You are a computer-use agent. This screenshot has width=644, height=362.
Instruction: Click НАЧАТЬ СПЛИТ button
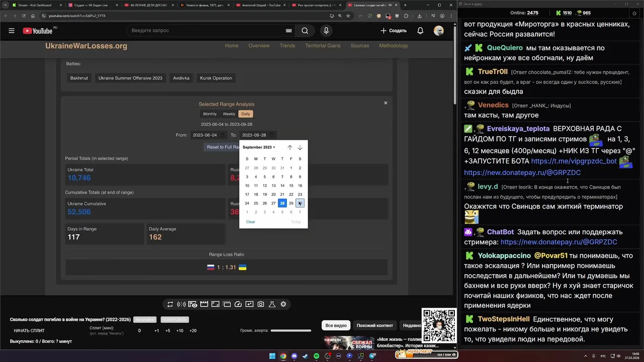(x=29, y=331)
